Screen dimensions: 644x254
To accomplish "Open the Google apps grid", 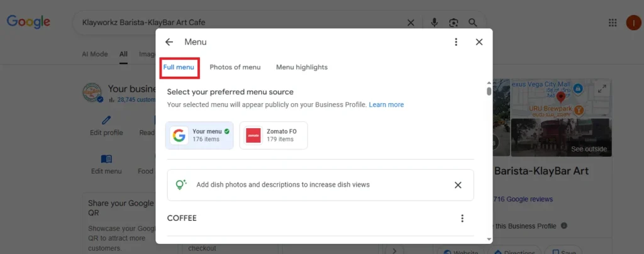I will (613, 23).
